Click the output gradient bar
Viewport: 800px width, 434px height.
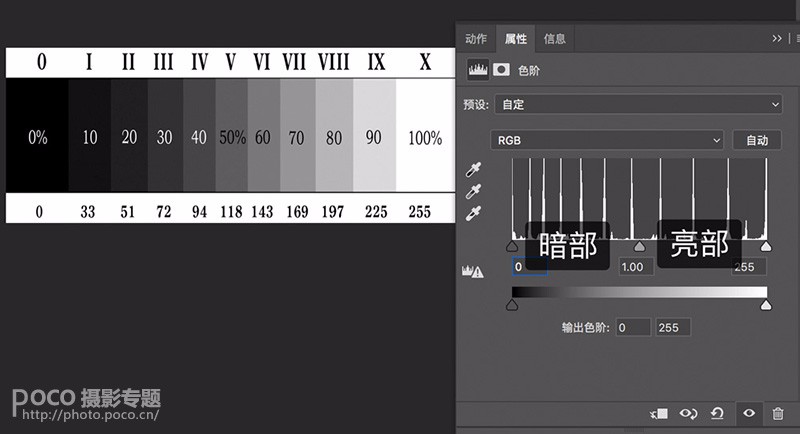tap(639, 292)
